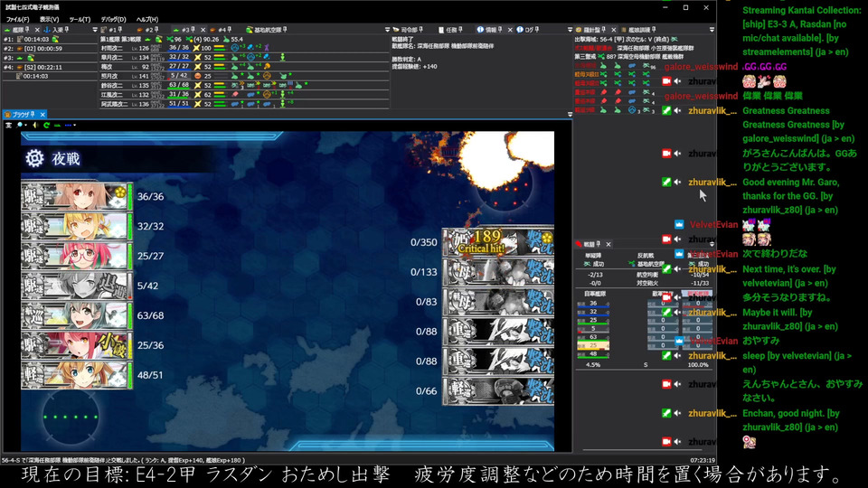The height and width of the screenshot is (488, 868).
Task: Open the ヘルプ(H) menu
Action: pyautogui.click(x=146, y=19)
